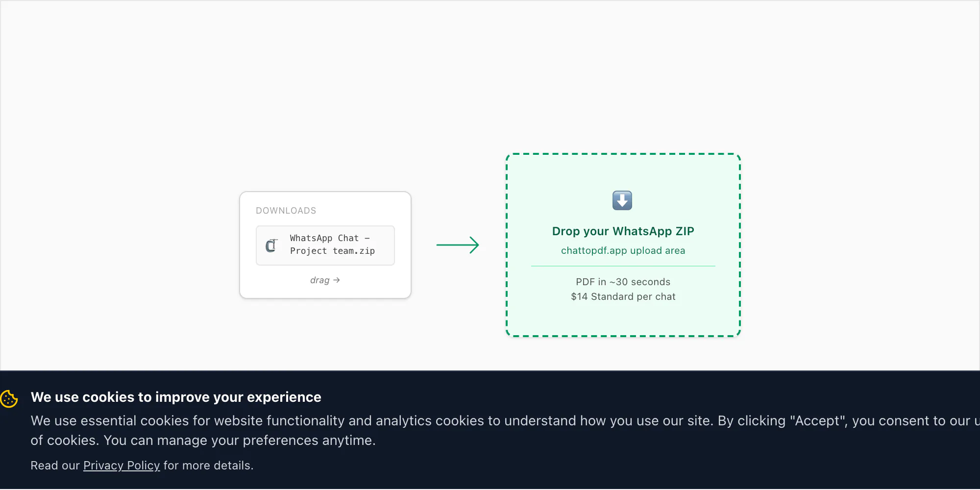Click the 'PDF in ~30 seconds' text
The height and width of the screenshot is (490, 980).
click(623, 282)
